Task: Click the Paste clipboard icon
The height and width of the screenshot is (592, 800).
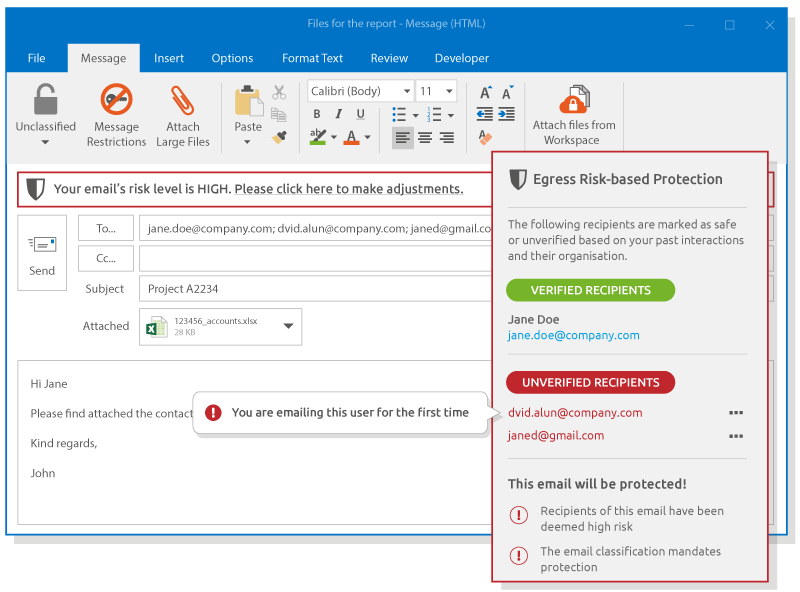Action: pyautogui.click(x=248, y=101)
